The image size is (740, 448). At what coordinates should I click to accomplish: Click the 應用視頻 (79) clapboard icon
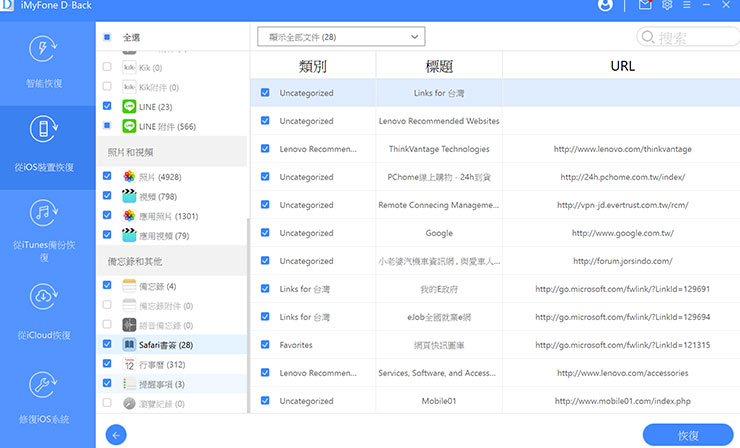coord(129,235)
